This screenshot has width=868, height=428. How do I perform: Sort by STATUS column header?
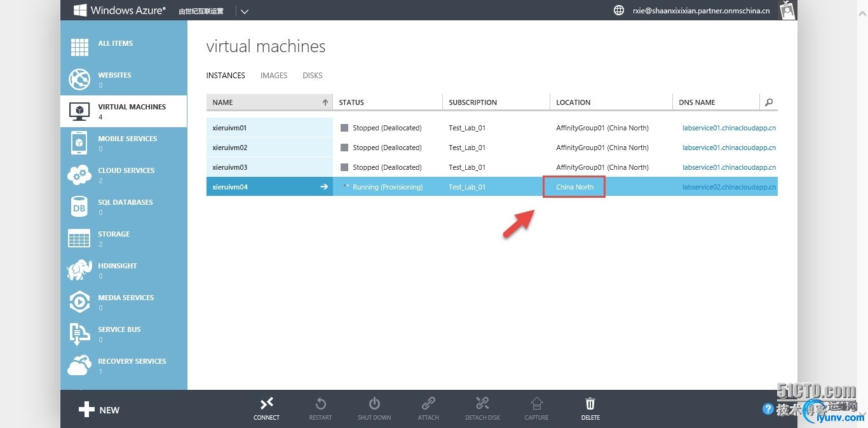coord(388,102)
